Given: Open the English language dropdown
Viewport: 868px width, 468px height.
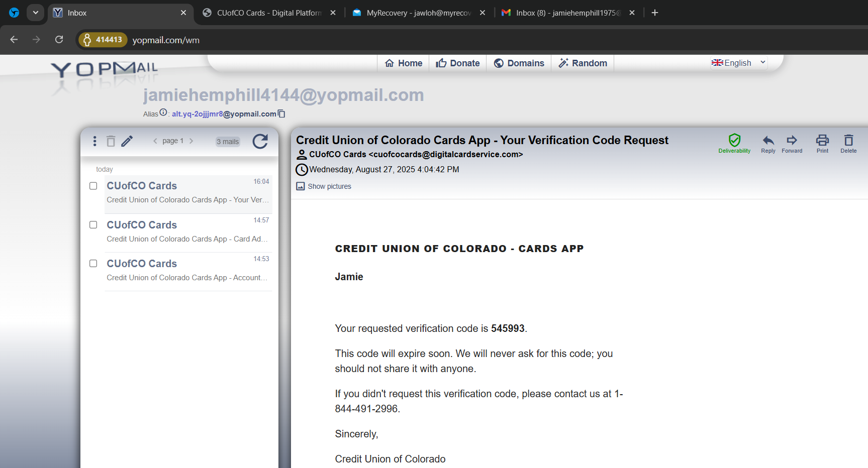Looking at the screenshot, I should (738, 63).
